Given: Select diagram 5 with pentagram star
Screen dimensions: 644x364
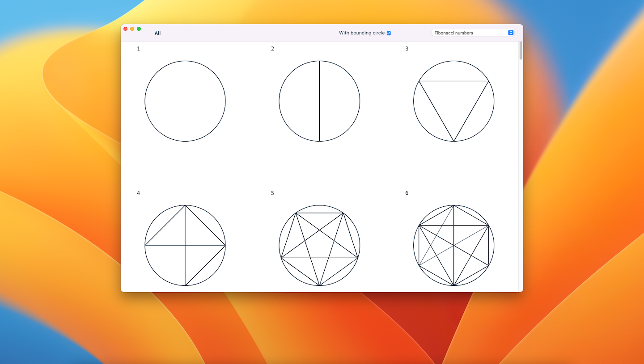Looking at the screenshot, I should tap(319, 245).
